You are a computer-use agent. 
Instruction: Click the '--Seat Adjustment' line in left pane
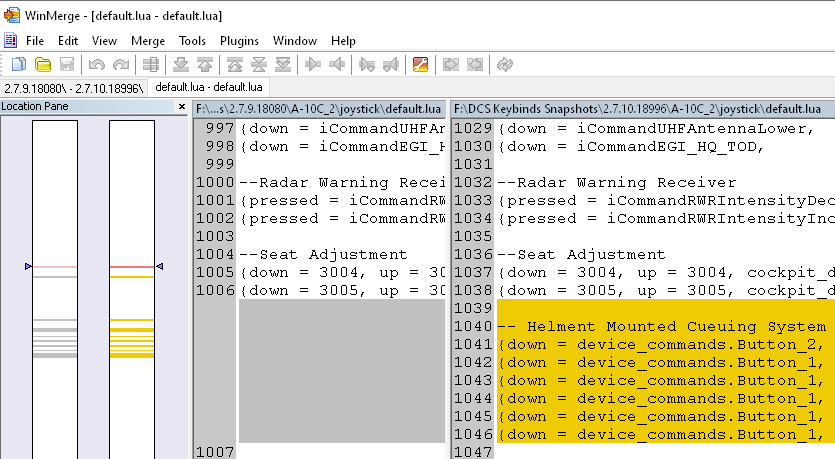coord(323,255)
